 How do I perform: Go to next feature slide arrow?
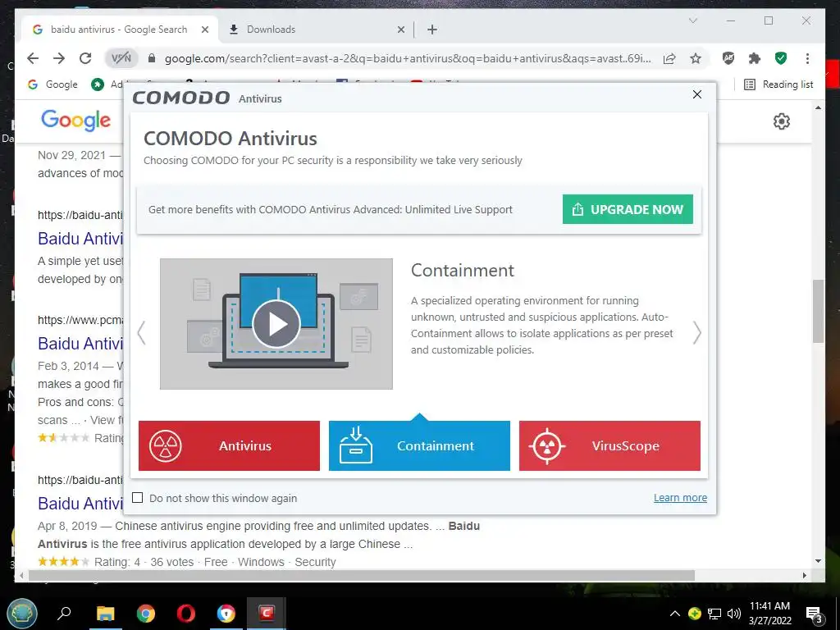tap(696, 333)
